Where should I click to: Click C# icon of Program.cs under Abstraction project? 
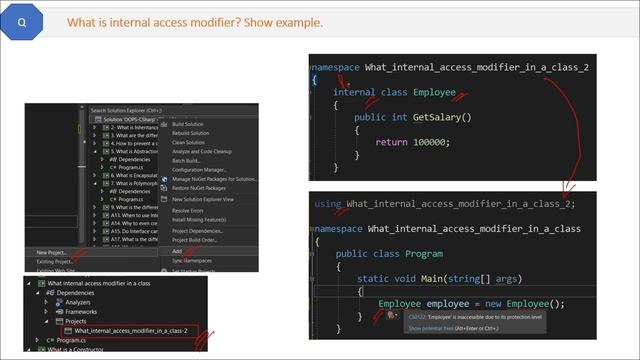[x=113, y=167]
